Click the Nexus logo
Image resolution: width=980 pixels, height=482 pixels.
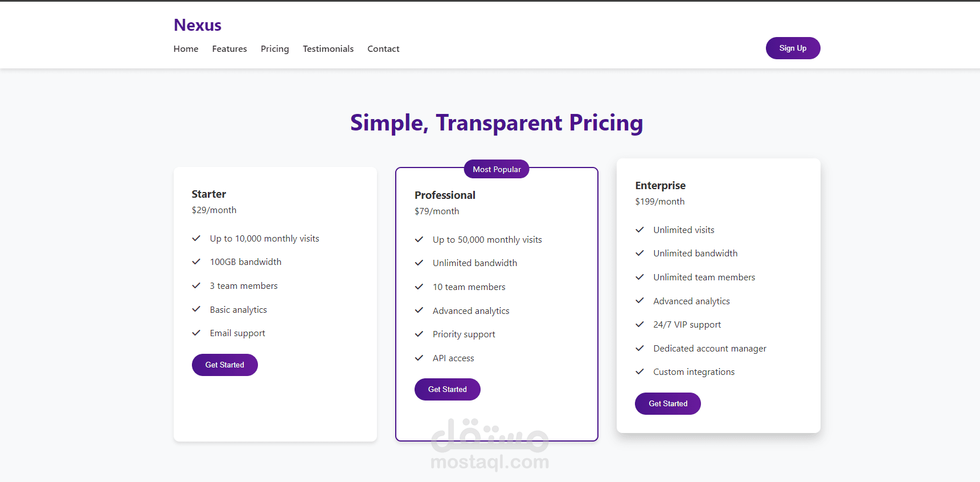point(197,25)
